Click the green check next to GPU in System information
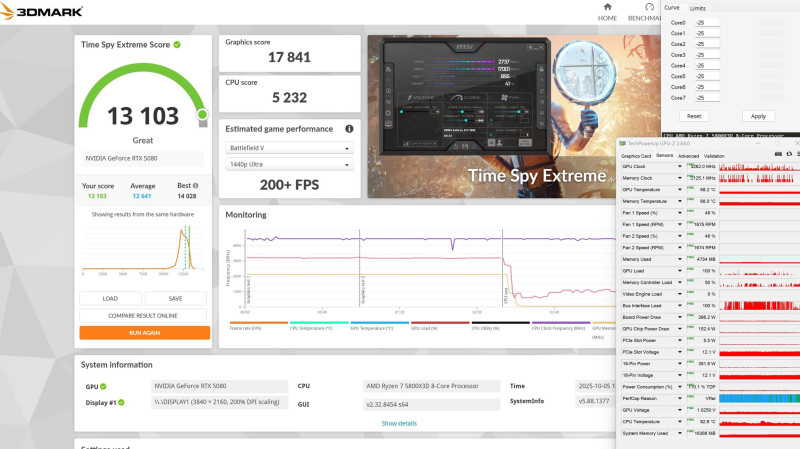This screenshot has height=449, width=800. point(103,386)
